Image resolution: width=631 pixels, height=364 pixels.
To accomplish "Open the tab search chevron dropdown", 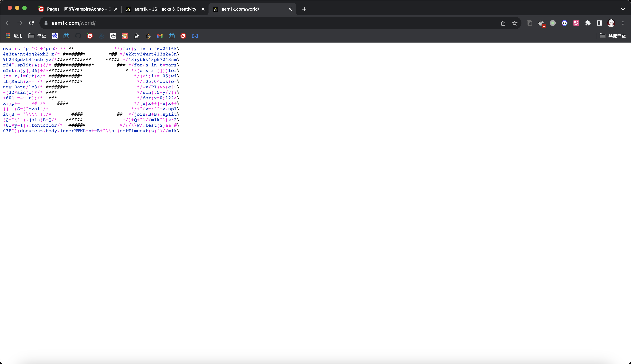I will [623, 9].
